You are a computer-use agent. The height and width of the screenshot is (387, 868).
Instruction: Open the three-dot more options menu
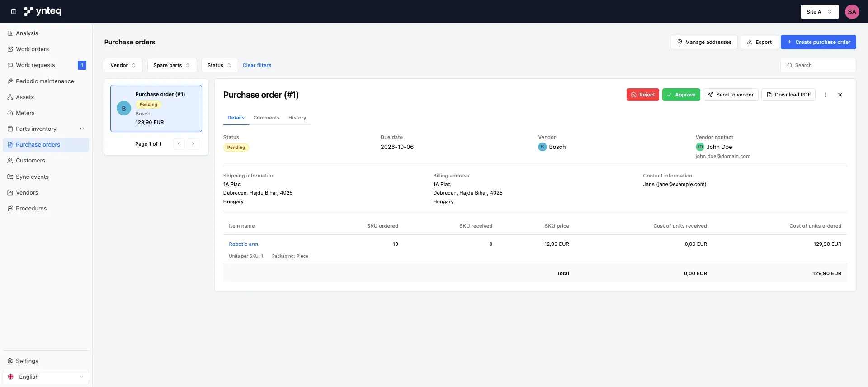coord(826,95)
